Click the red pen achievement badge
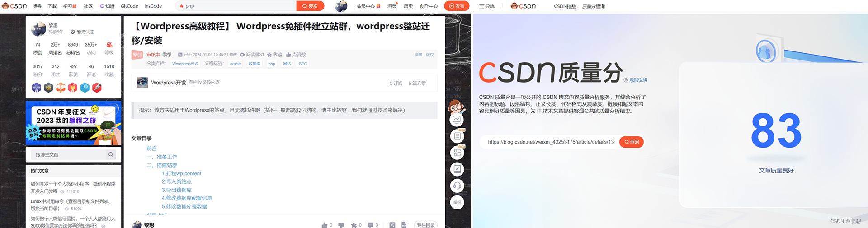Screen dimensions: 868x228 coord(97,88)
